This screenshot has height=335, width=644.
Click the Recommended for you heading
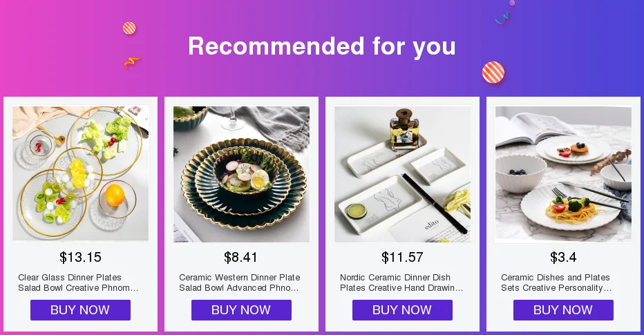[322, 46]
